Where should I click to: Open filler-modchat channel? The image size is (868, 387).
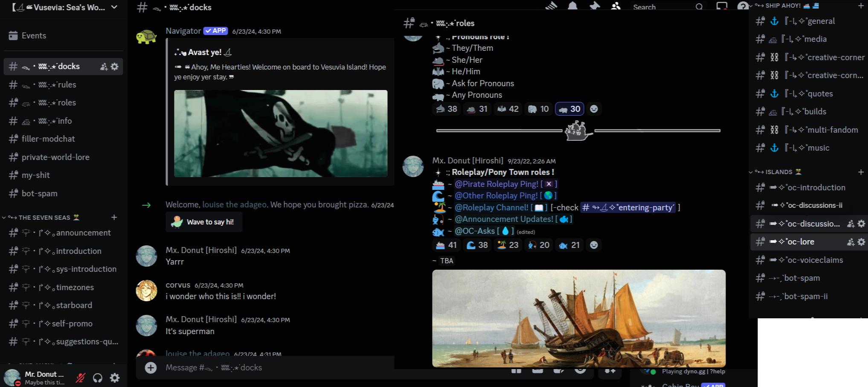pos(63,139)
